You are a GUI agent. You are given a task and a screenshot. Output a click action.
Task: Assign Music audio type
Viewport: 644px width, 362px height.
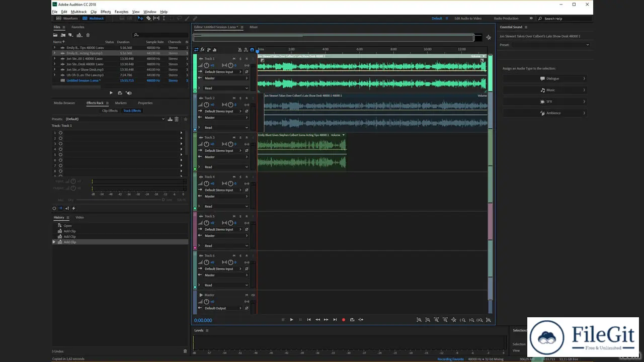(x=545, y=90)
